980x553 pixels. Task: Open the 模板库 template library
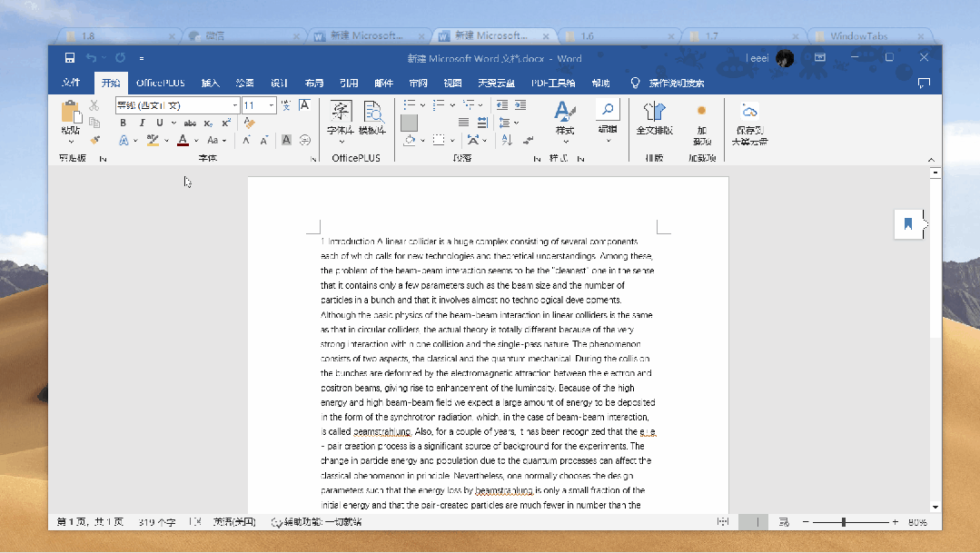click(372, 118)
